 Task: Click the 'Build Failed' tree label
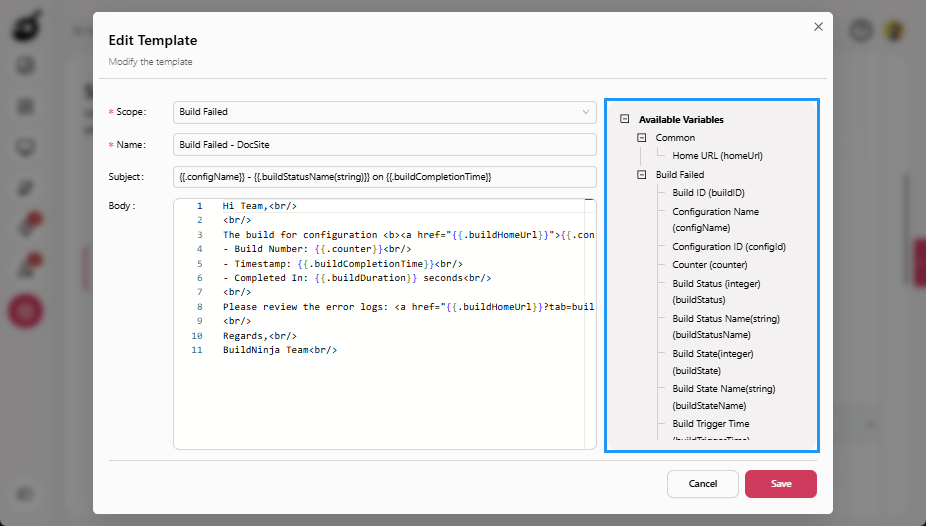point(680,175)
